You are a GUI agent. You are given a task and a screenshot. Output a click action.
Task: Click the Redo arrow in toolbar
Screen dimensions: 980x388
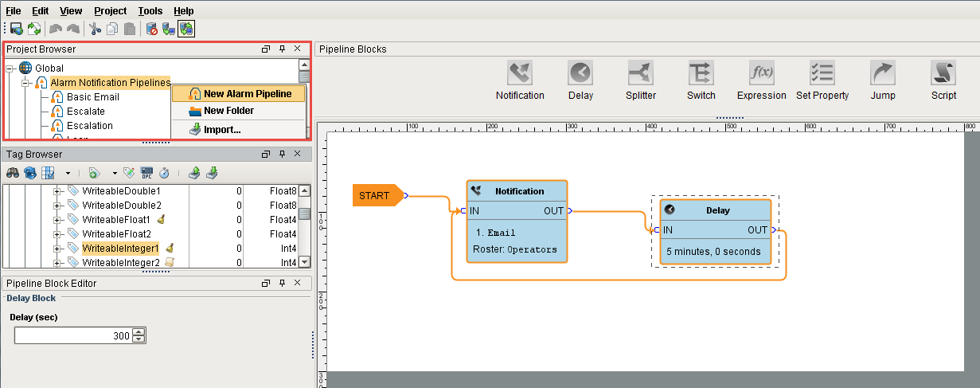tap(72, 29)
